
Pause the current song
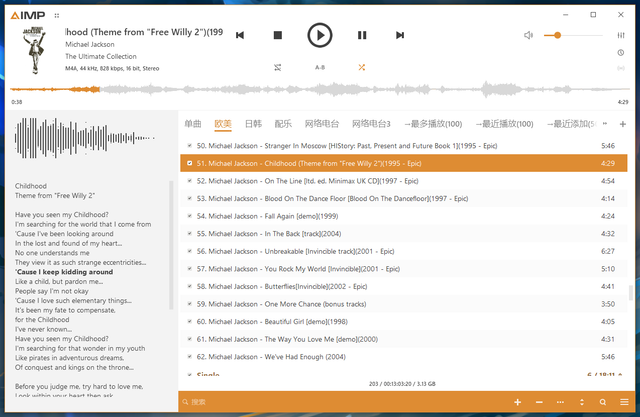tap(362, 35)
